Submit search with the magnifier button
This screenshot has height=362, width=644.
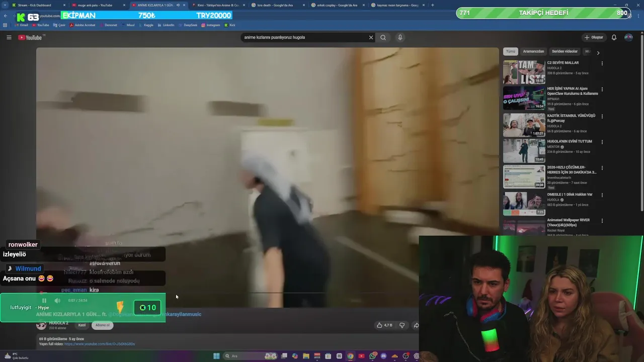point(383,37)
